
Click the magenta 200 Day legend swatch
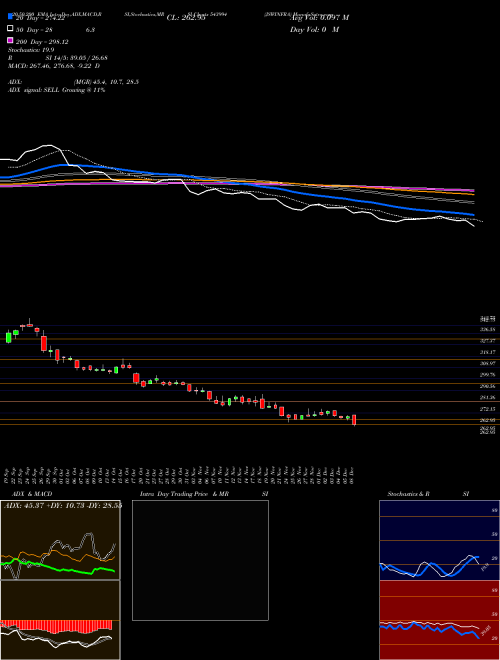[x=10, y=40]
